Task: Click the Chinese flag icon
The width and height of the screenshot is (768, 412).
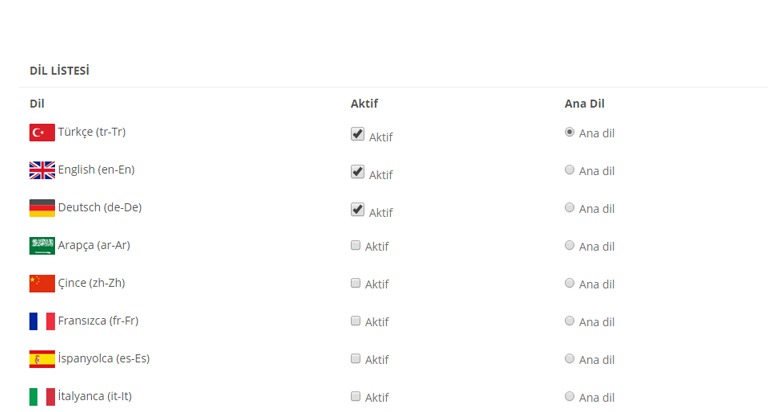Action: pos(42,284)
